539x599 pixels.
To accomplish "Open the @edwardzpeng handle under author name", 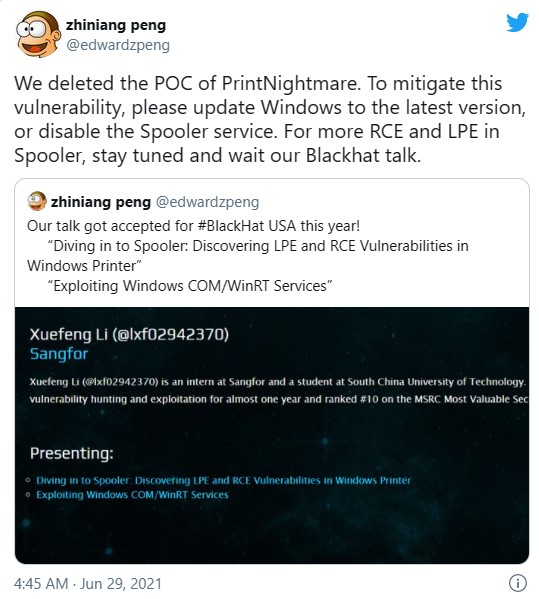I will [118, 45].
